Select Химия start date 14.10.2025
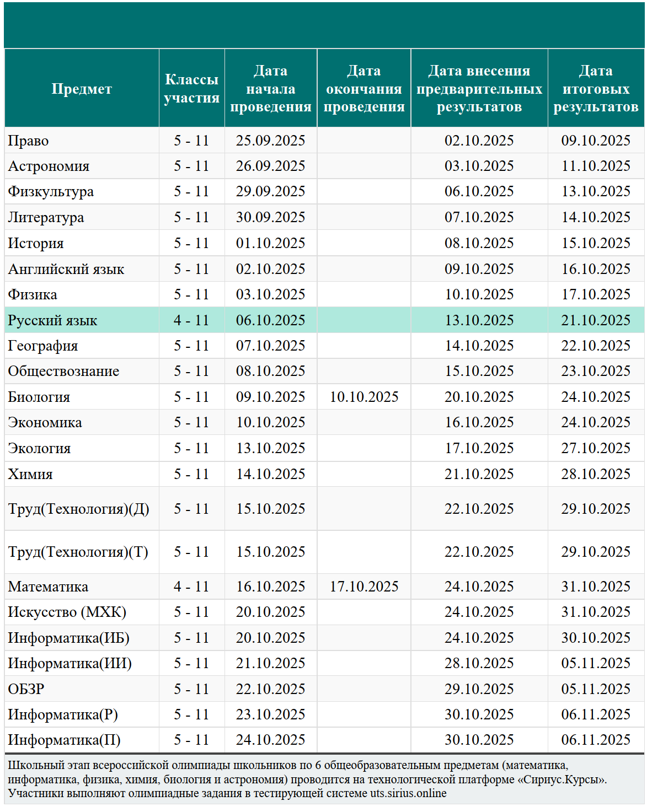Screen dimensions: 647x812 pos(271,474)
